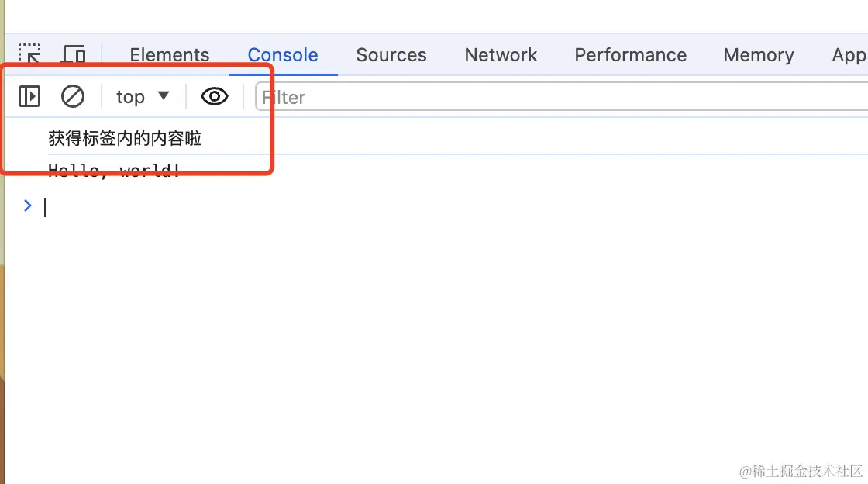Switch to the Elements tab
Screen dimensions: 868x484
(x=170, y=55)
